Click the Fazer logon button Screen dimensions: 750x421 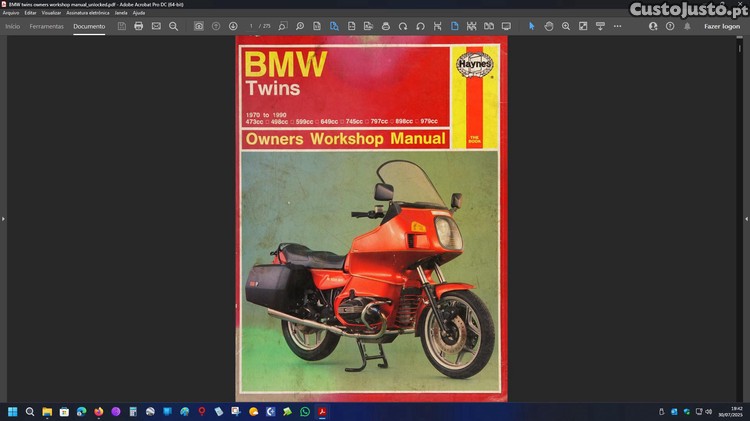pyautogui.click(x=722, y=26)
